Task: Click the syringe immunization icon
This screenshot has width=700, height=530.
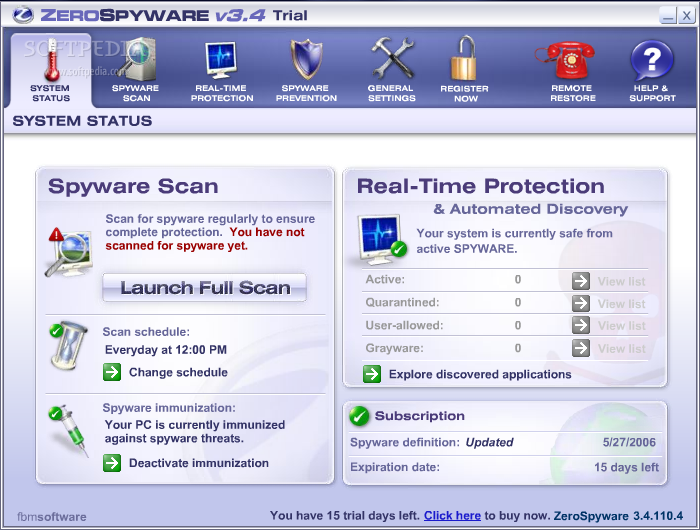Action: [69, 431]
